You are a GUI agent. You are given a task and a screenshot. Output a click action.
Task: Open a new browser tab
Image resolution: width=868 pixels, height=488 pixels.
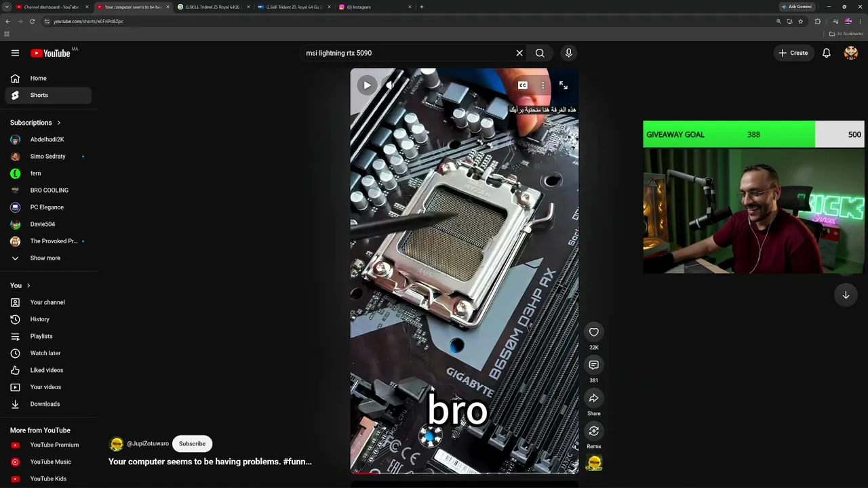422,7
